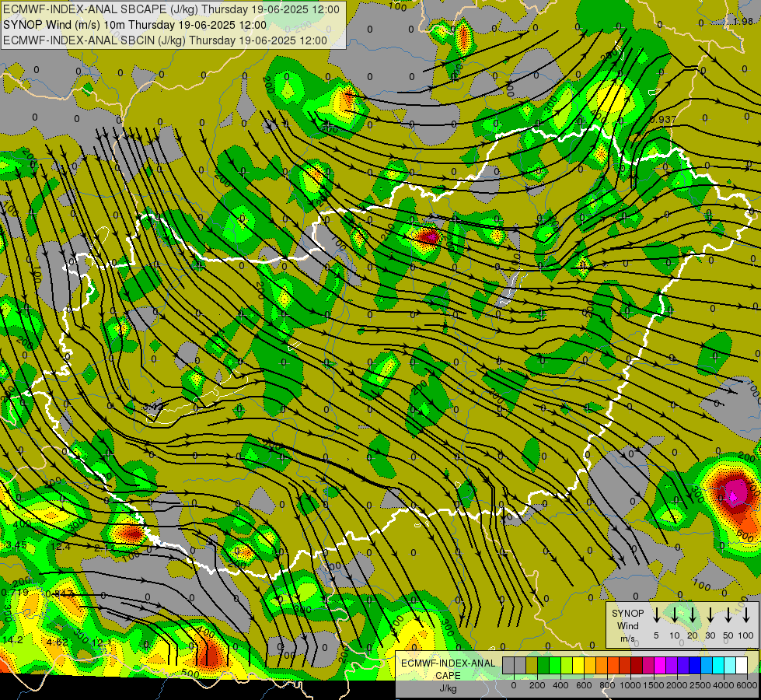761x700 pixels.
Task: Click the 'SYNOP' label in wind legend
Action: pos(627,613)
